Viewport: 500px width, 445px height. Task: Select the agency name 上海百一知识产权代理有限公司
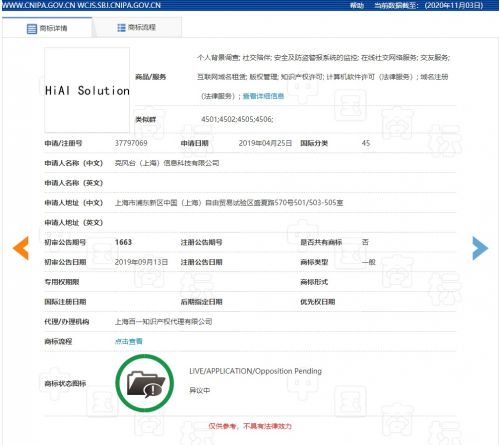tap(163, 322)
